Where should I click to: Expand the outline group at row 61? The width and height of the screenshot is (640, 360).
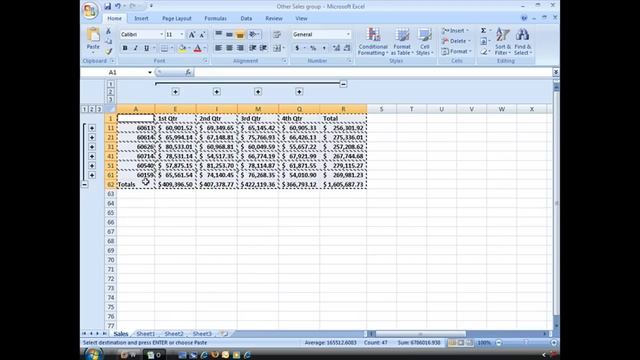[92, 175]
